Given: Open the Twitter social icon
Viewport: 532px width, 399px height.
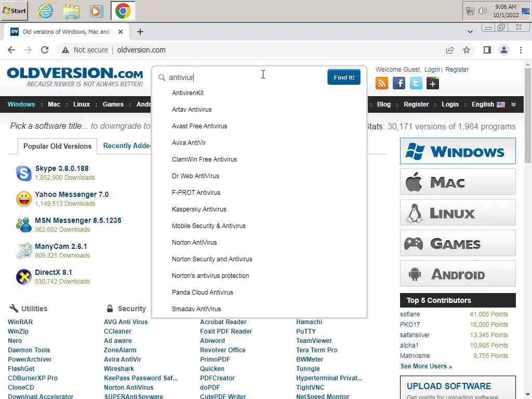Looking at the screenshot, I should coord(416,83).
